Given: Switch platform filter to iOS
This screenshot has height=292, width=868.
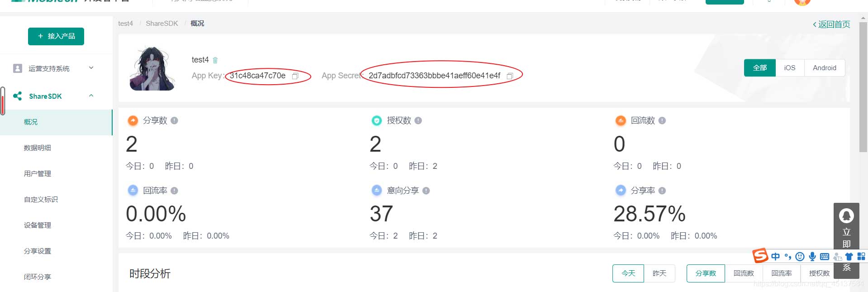Looking at the screenshot, I should tap(790, 68).
